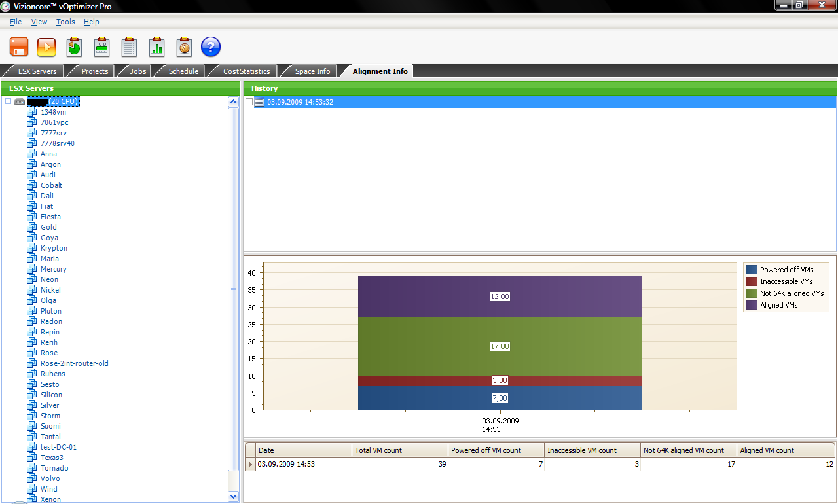Click the orange floppy disk save icon
The image size is (838, 504).
(x=18, y=47)
